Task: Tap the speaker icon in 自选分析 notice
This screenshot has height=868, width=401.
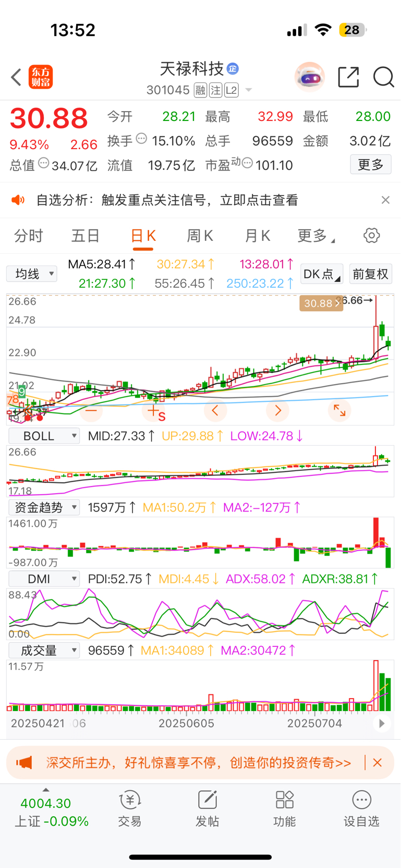Action: 18,200
